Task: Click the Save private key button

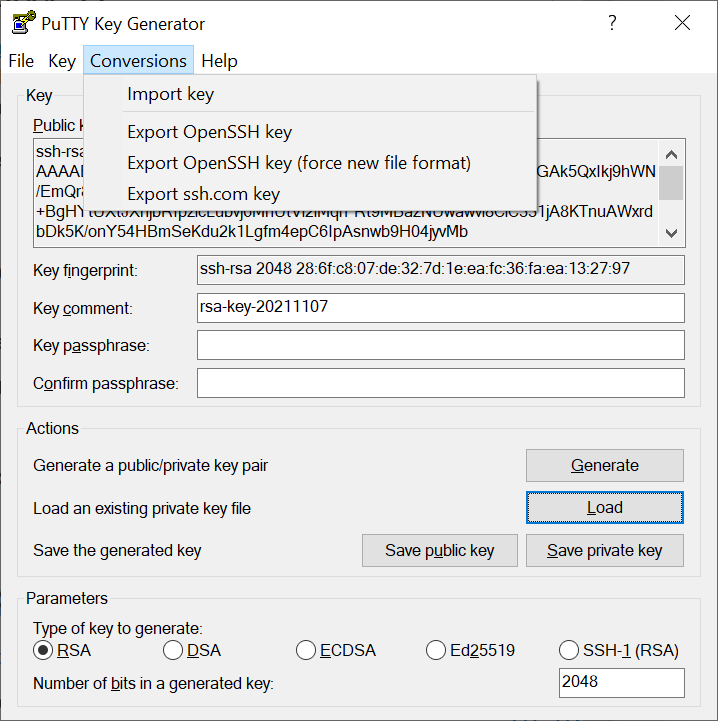Action: 604,550
